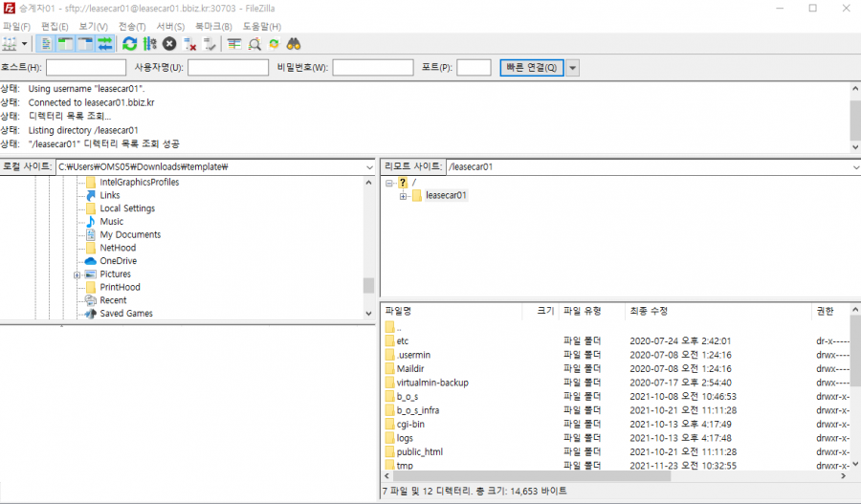The image size is (861, 504).
Task: Toggle remote directory tree view
Action: pos(85,44)
